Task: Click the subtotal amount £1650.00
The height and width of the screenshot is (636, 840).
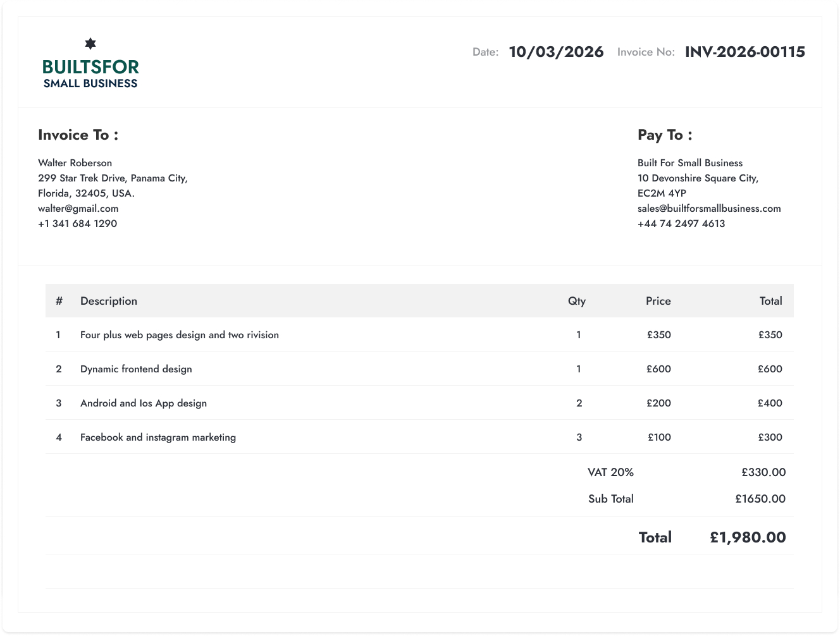Action: point(760,499)
